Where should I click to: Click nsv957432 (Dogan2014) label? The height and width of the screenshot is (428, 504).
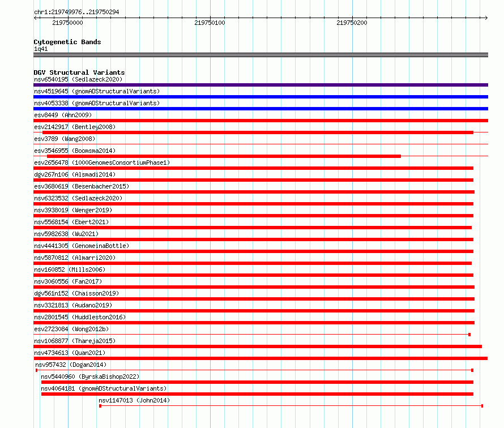pos(71,365)
